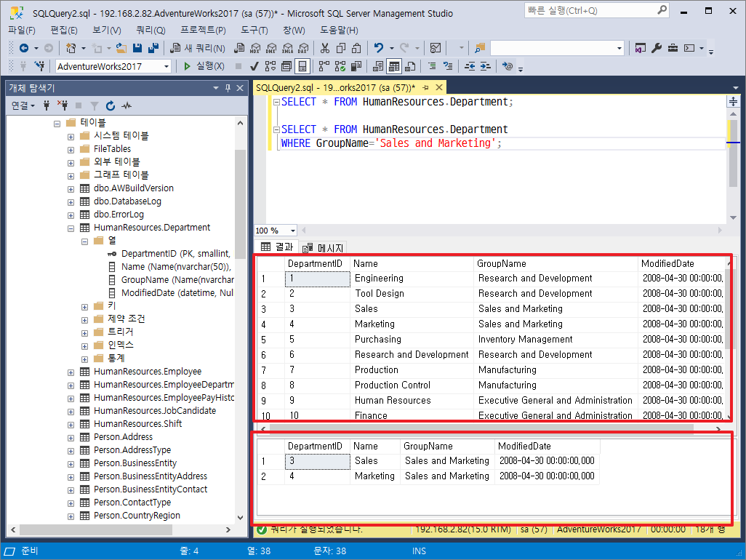Open a new DAX query

click(303, 48)
